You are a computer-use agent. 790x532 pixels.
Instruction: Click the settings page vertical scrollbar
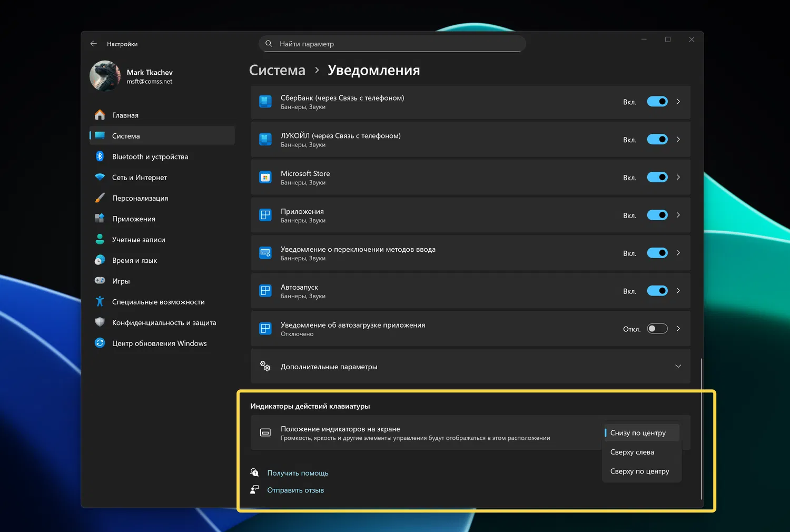tap(701, 429)
